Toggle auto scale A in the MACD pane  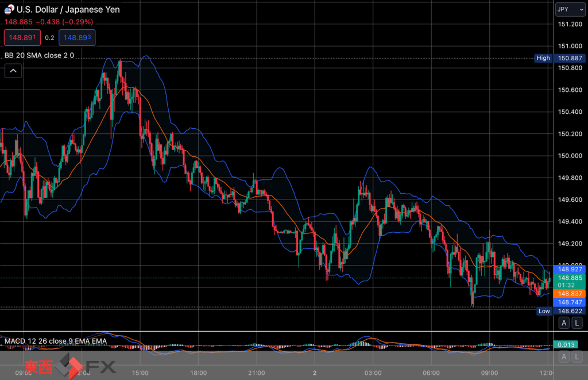click(x=564, y=357)
